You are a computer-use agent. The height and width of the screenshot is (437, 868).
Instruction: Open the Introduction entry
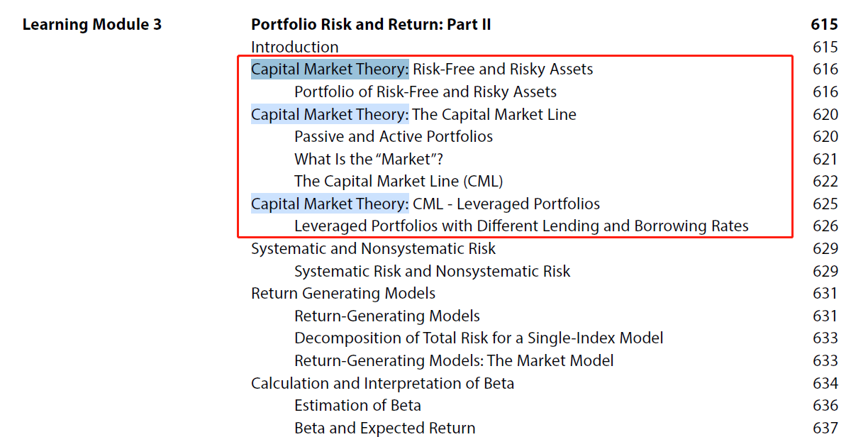point(295,47)
